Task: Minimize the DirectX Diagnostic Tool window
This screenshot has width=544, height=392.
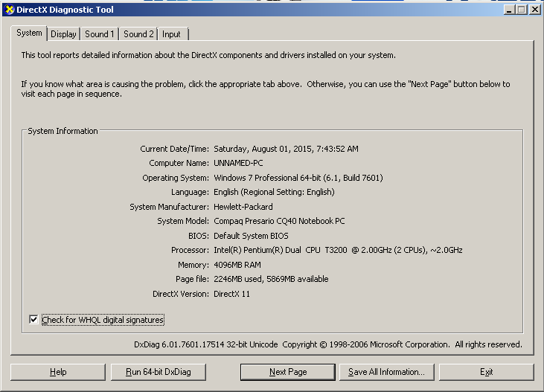Action: pyautogui.click(x=509, y=10)
